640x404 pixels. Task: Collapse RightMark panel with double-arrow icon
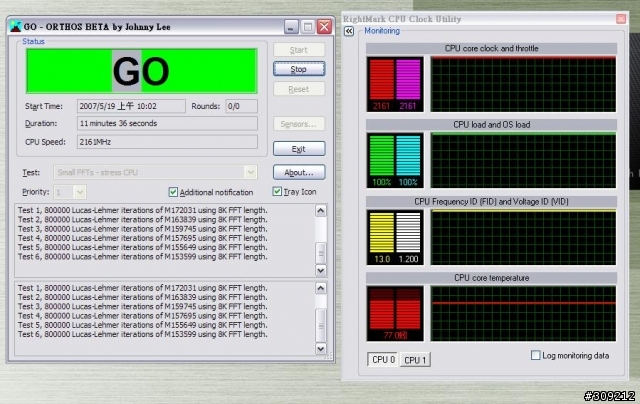(349, 31)
